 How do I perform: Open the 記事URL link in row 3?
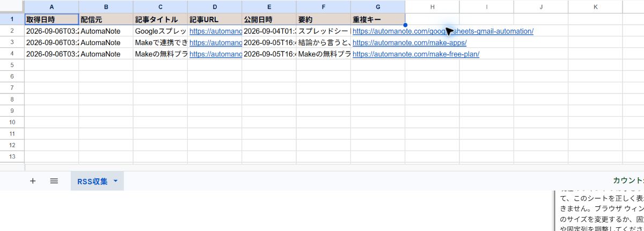[x=215, y=42]
